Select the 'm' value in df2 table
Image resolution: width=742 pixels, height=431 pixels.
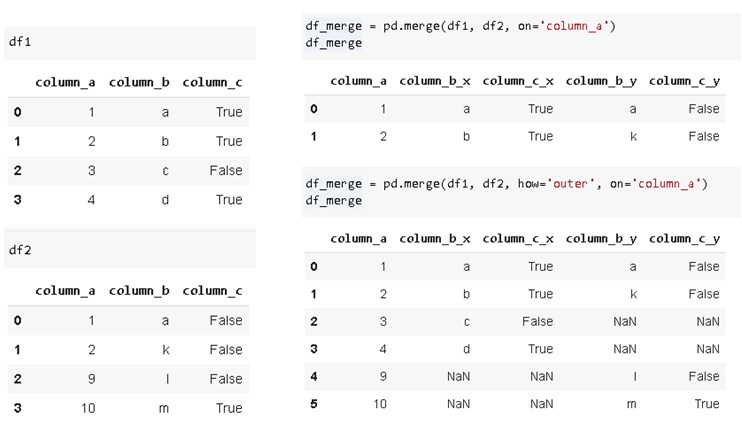click(164, 408)
